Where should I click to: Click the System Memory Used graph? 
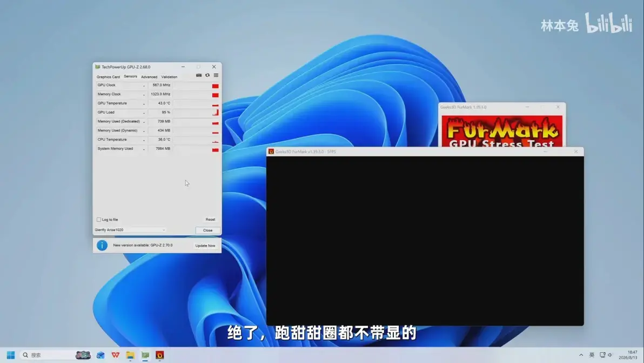point(196,148)
